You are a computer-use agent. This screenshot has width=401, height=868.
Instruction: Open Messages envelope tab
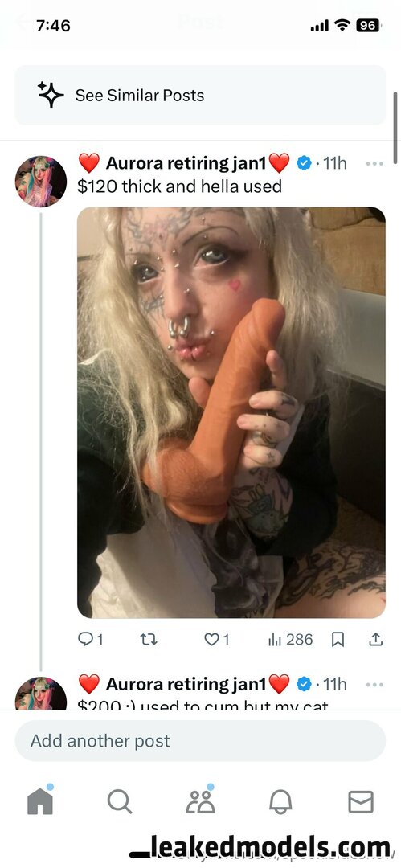(361, 801)
